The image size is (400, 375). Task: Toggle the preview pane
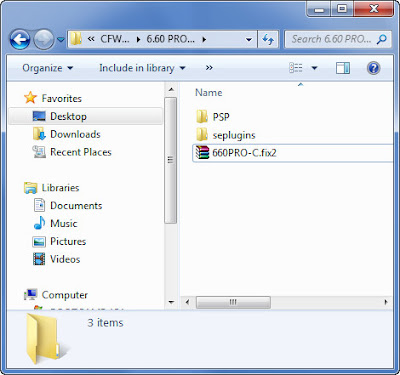coord(343,68)
